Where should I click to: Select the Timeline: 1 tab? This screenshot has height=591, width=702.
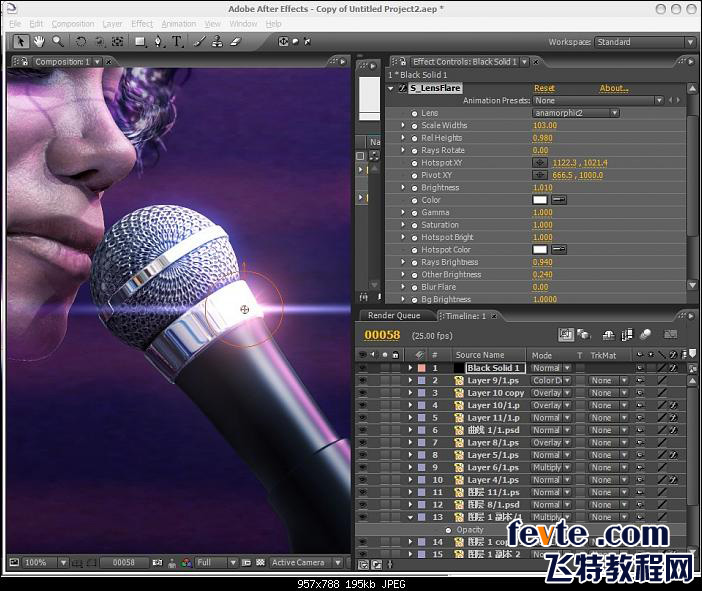466,316
